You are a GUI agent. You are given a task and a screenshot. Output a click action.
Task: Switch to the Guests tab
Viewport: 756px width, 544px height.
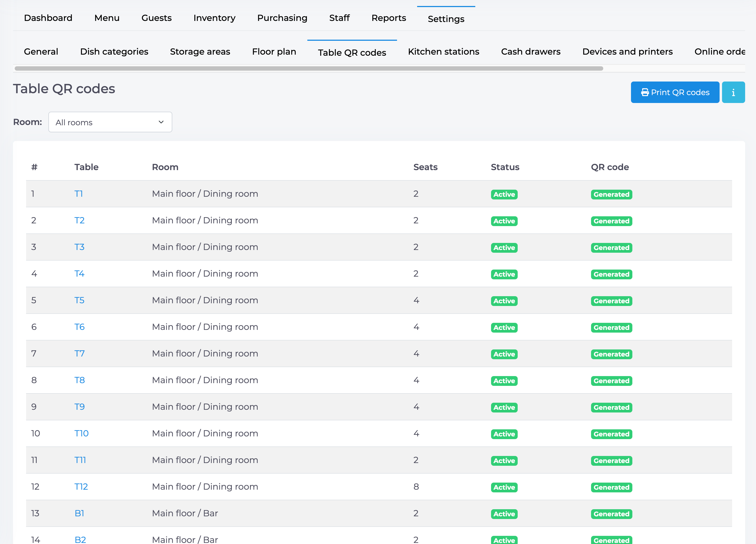click(x=156, y=18)
